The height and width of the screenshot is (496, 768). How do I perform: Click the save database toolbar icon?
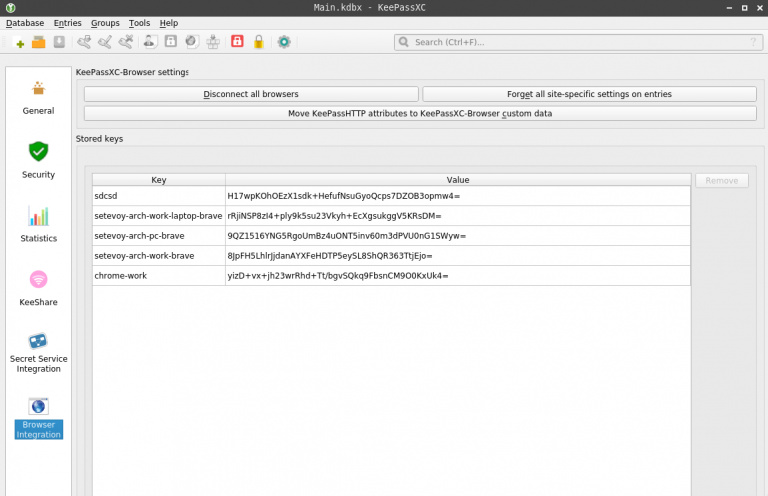59,42
